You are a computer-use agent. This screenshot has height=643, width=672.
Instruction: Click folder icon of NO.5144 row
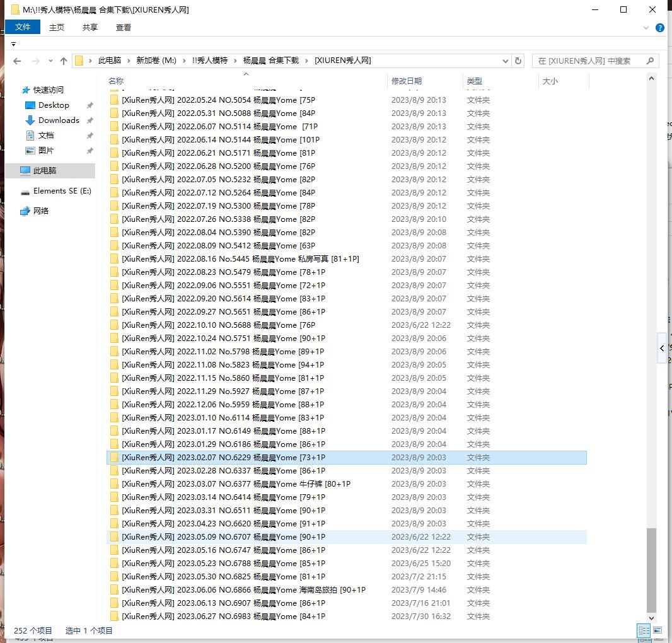pos(114,140)
